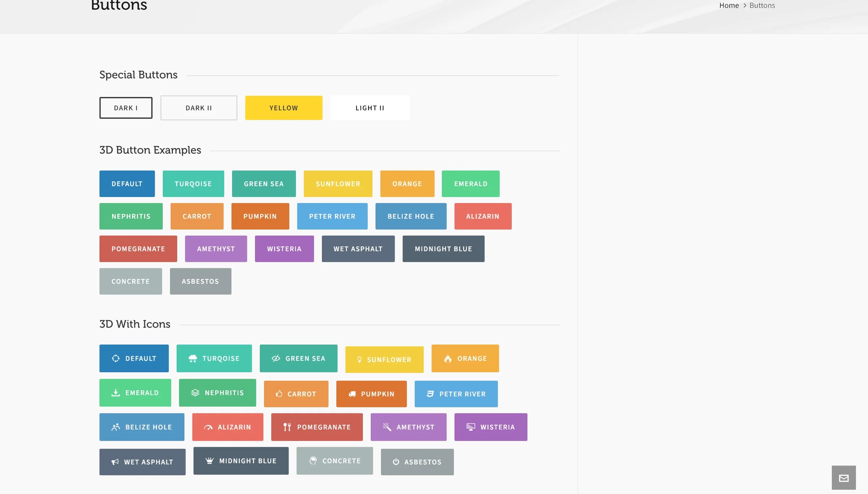Image resolution: width=868 pixels, height=494 pixels.
Task: Select the plain 3D Amethyst button
Action: pyautogui.click(x=216, y=249)
